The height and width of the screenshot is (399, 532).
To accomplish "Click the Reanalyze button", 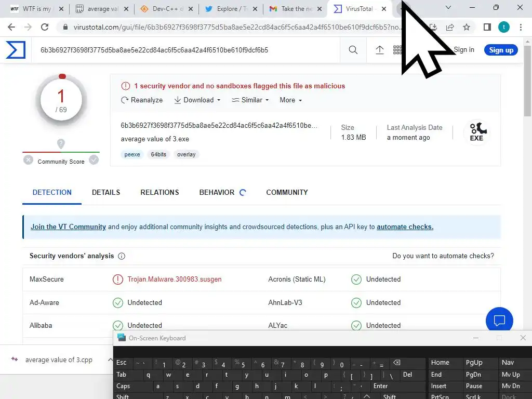I will pos(142,100).
